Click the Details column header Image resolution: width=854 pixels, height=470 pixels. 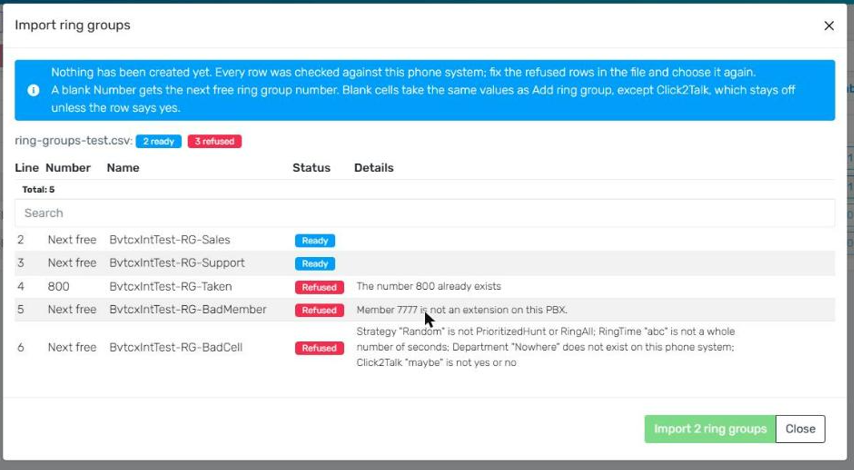pos(374,168)
